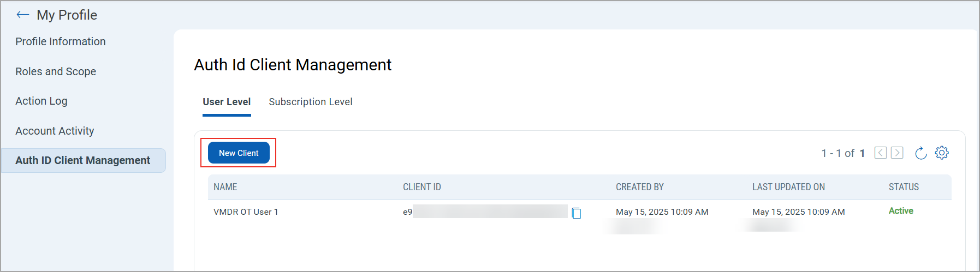Viewport: 980px width, 272px height.
Task: Create a New Client
Action: (x=239, y=153)
